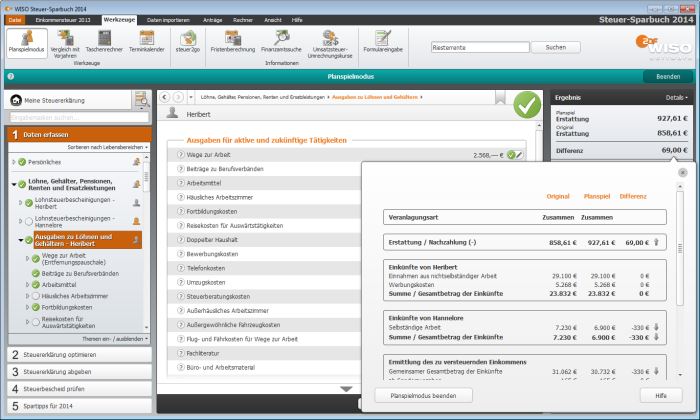Click Planspielmodus beenden button
This screenshot has height=420, width=700.
[423, 395]
